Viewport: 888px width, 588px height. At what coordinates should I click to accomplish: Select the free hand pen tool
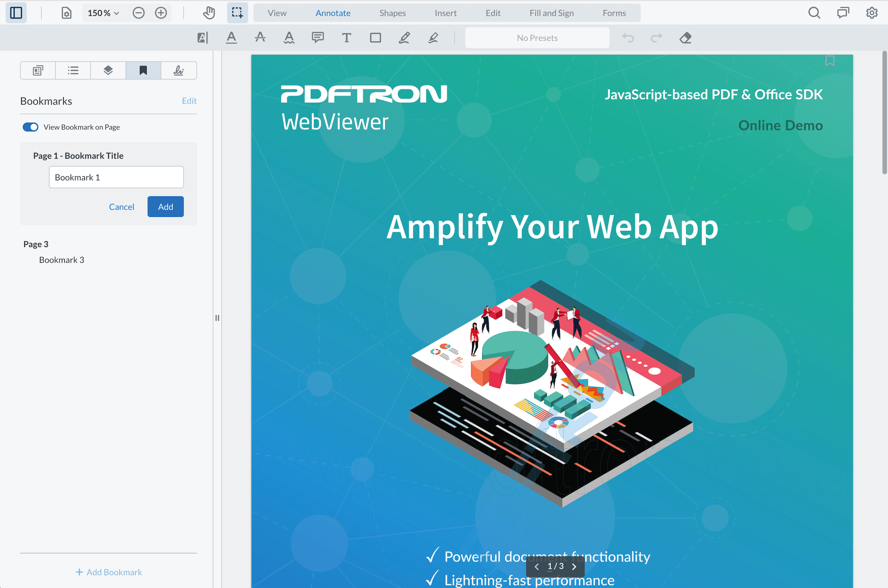click(x=404, y=38)
